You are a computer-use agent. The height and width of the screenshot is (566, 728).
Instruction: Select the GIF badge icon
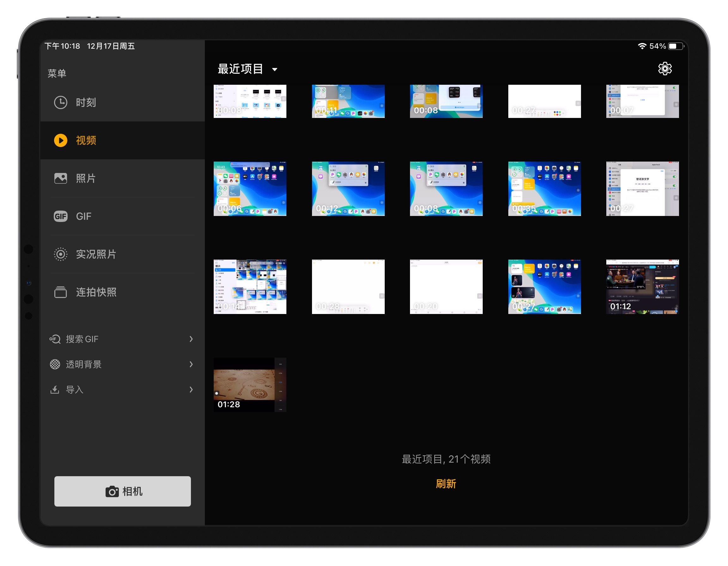pyautogui.click(x=61, y=216)
